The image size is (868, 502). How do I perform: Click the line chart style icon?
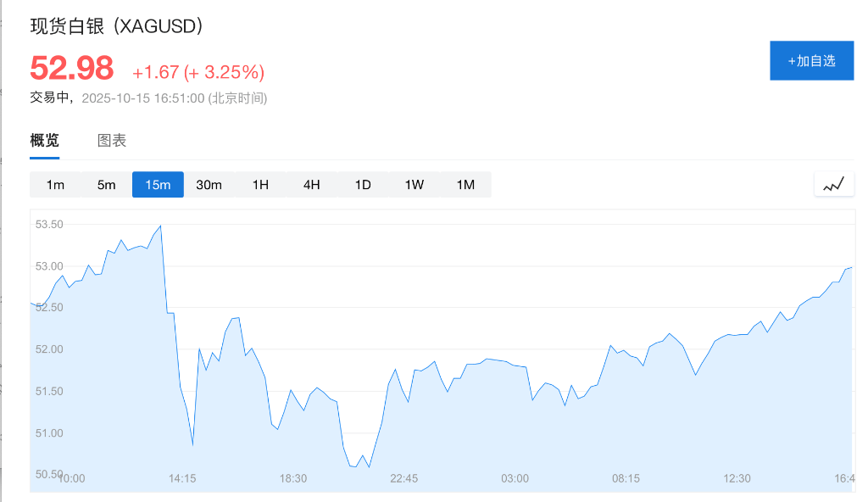click(834, 184)
